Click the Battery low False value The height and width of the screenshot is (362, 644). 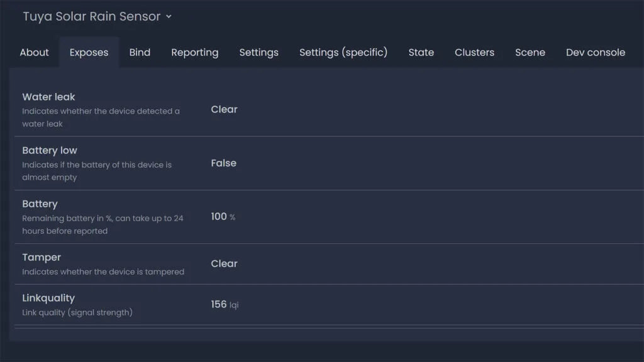[x=223, y=163]
